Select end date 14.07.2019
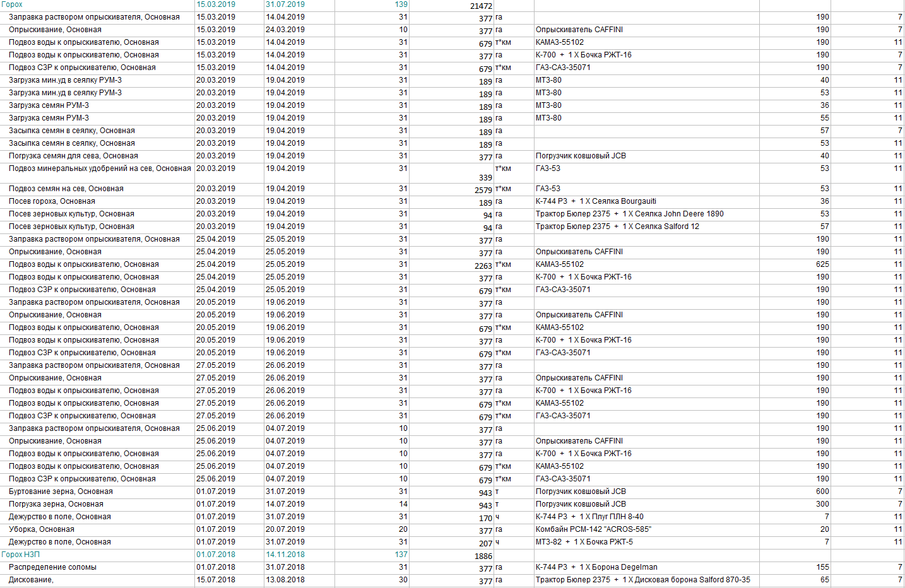This screenshot has width=905, height=588. [x=285, y=504]
